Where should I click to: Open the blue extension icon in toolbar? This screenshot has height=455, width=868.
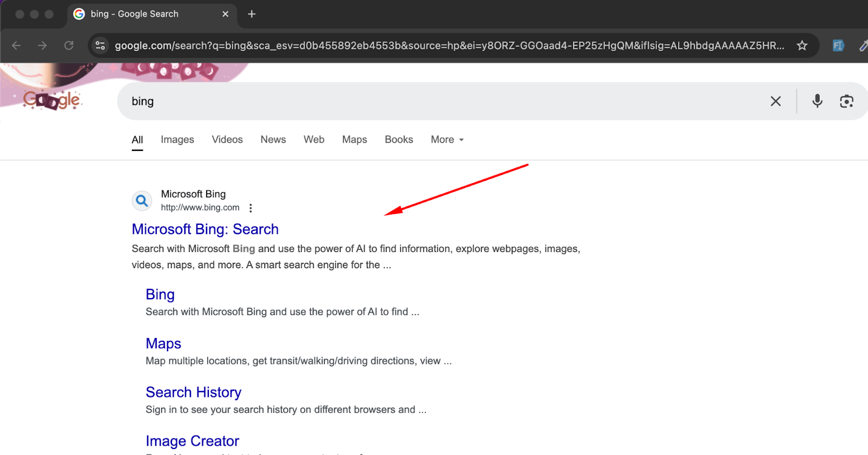(x=838, y=46)
